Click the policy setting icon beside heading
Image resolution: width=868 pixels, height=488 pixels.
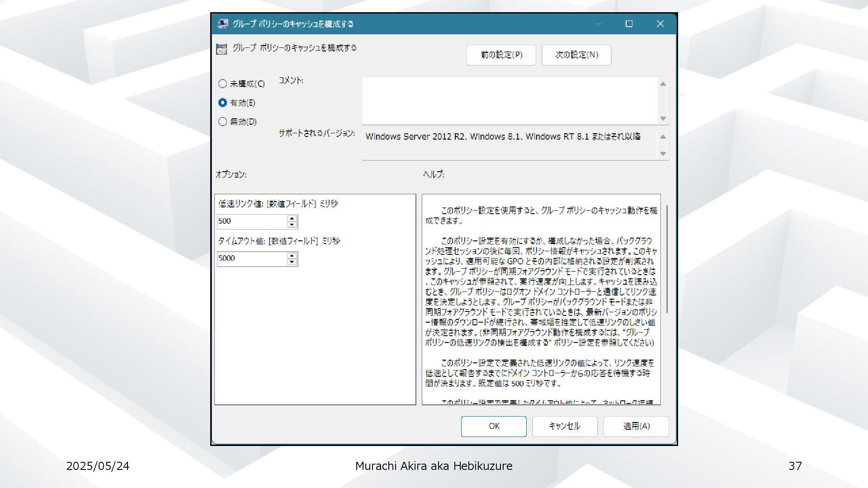222,49
